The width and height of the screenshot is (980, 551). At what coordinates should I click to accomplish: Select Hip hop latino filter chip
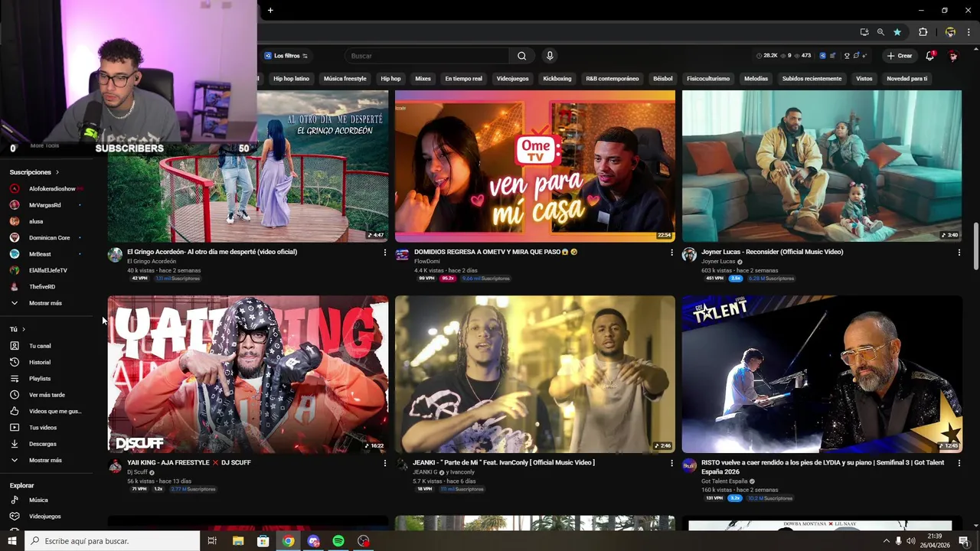coord(291,79)
